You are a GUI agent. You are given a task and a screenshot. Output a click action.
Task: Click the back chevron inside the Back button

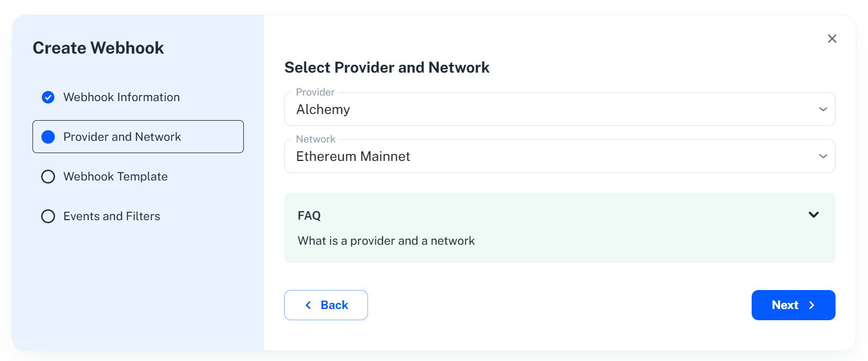pyautogui.click(x=308, y=305)
